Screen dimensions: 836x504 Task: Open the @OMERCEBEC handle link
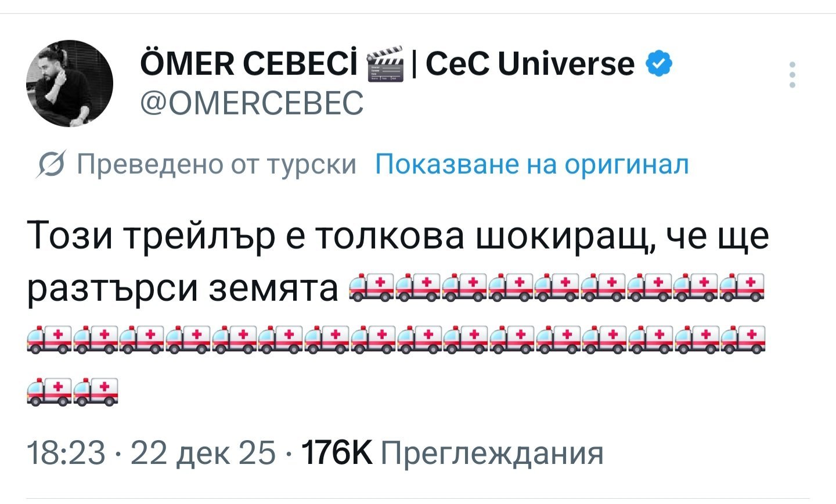click(x=252, y=103)
